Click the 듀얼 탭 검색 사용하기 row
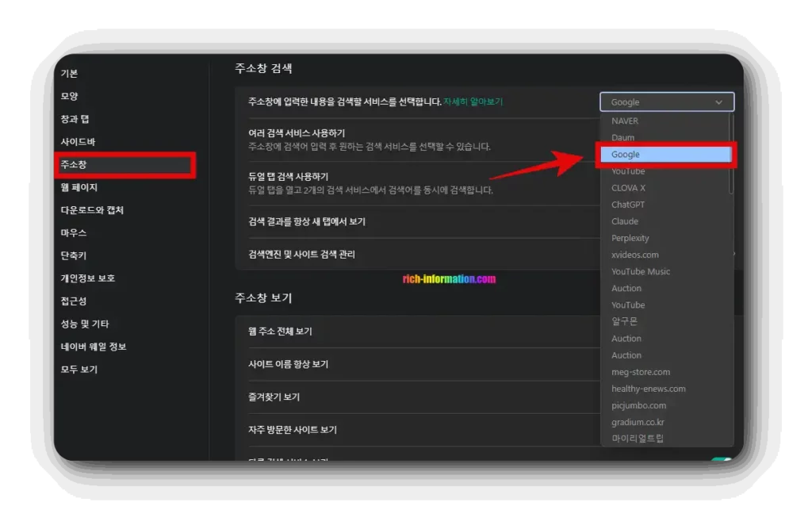Screen dimensions: 812x529 pos(417,183)
